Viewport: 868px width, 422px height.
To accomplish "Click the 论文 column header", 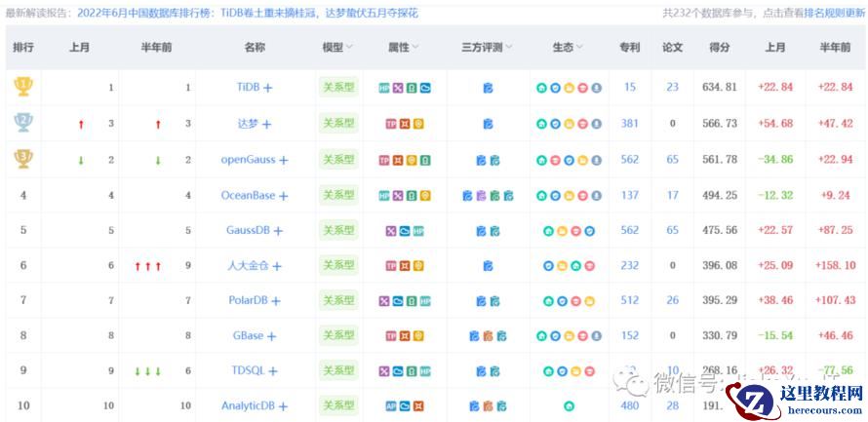I will point(673,48).
